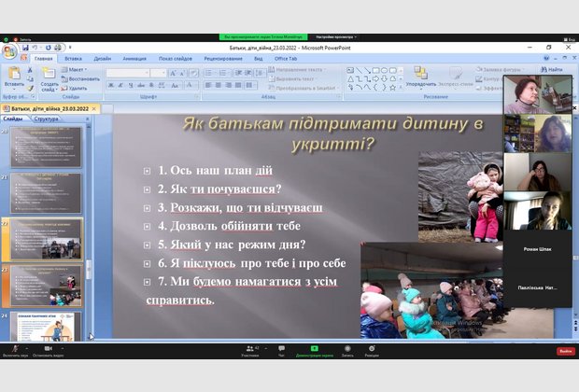Image resolution: width=579 pixels, height=392 pixels.
Task: Open the Zoom participants panel
Action: pyautogui.click(x=249, y=348)
